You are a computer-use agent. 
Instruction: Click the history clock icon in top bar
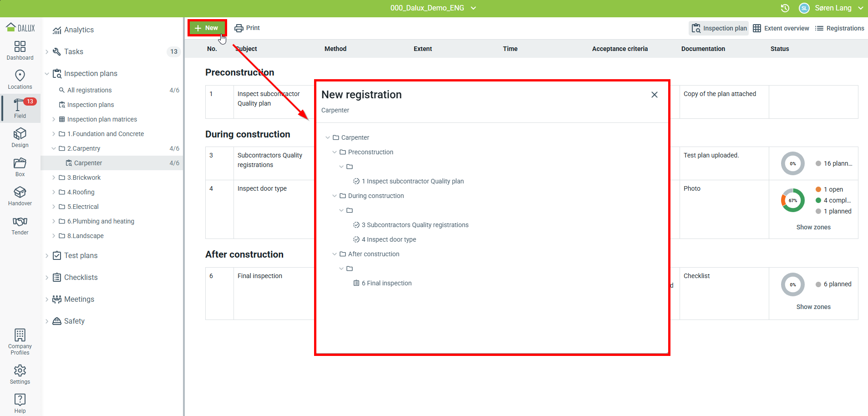tap(785, 8)
